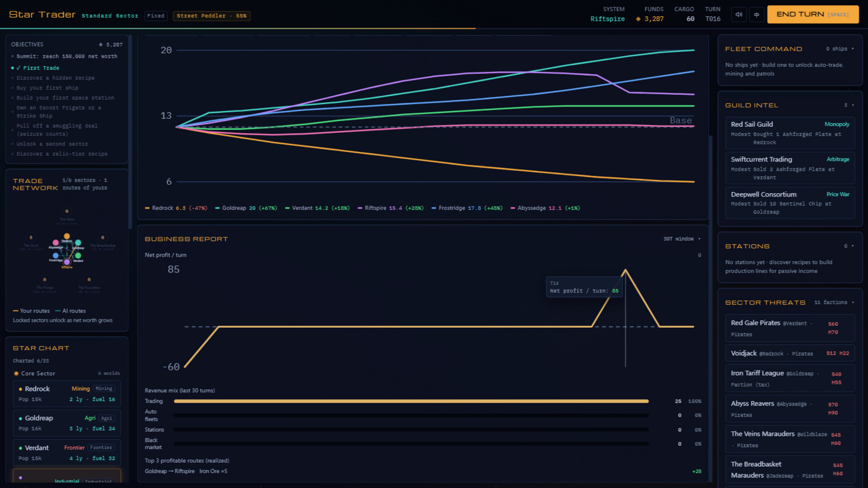The width and height of the screenshot is (868, 488).
Task: Toggle the Abyssedge series in chart legend
Action: click(x=545, y=208)
